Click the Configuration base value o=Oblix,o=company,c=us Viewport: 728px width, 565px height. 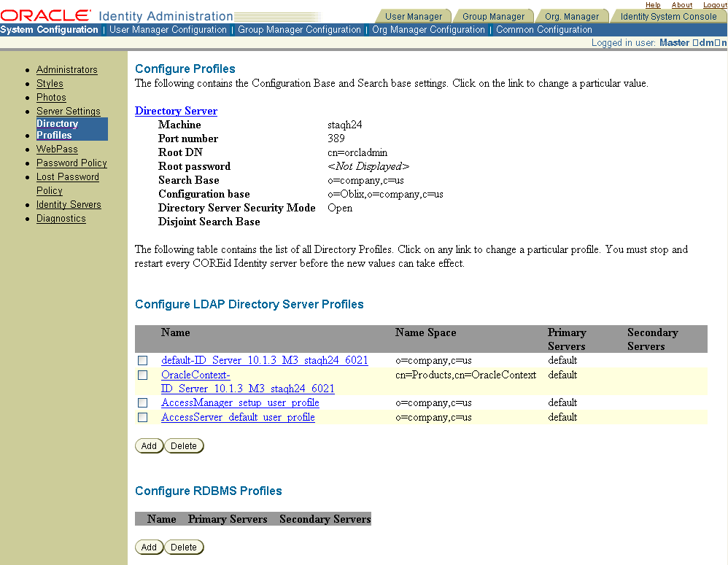click(385, 195)
